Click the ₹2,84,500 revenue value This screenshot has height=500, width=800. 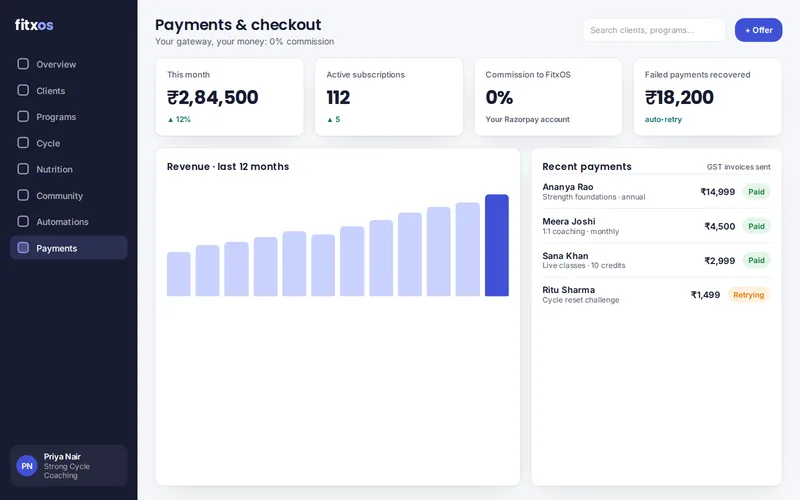(x=213, y=97)
